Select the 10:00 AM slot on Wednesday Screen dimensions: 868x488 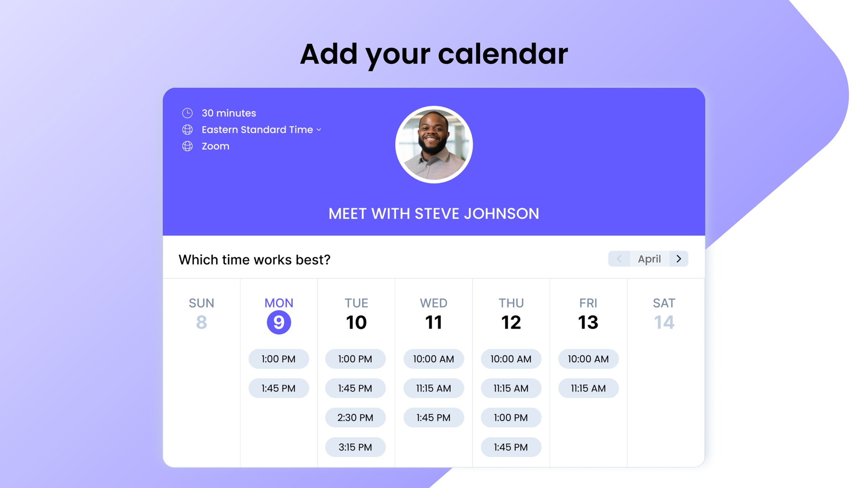(x=434, y=359)
